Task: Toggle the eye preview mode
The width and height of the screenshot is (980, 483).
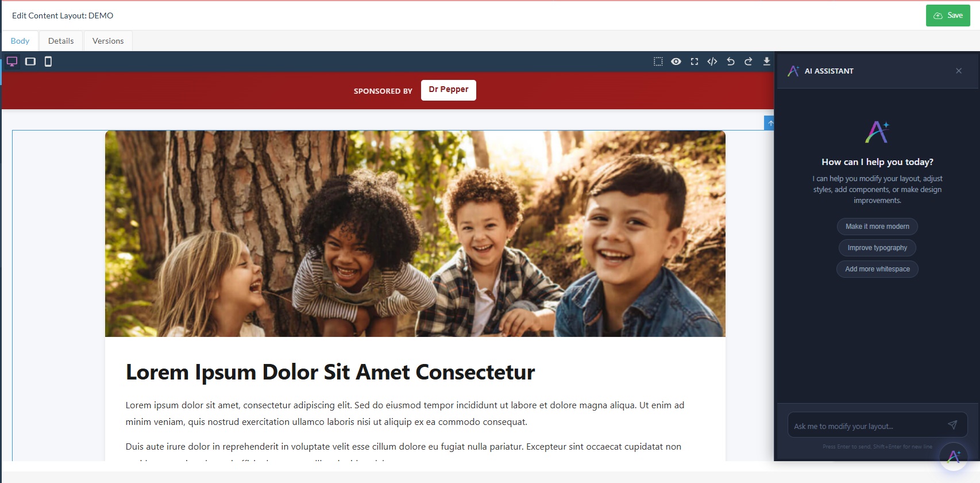Action: click(x=676, y=62)
